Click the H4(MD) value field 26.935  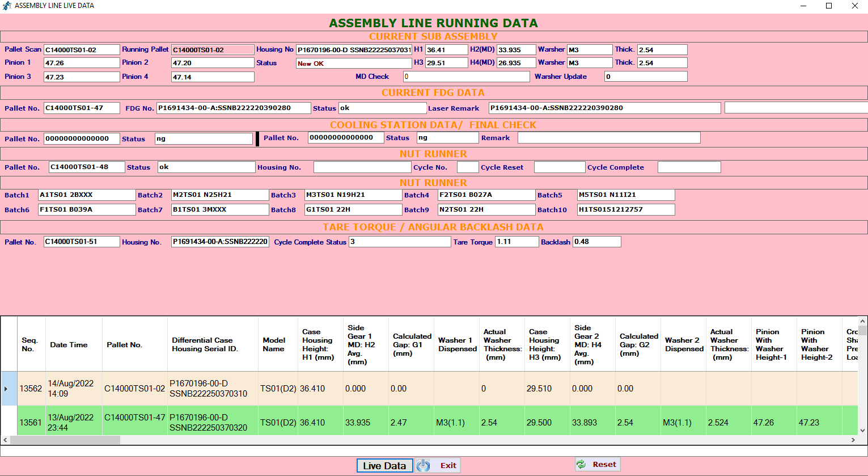click(516, 63)
